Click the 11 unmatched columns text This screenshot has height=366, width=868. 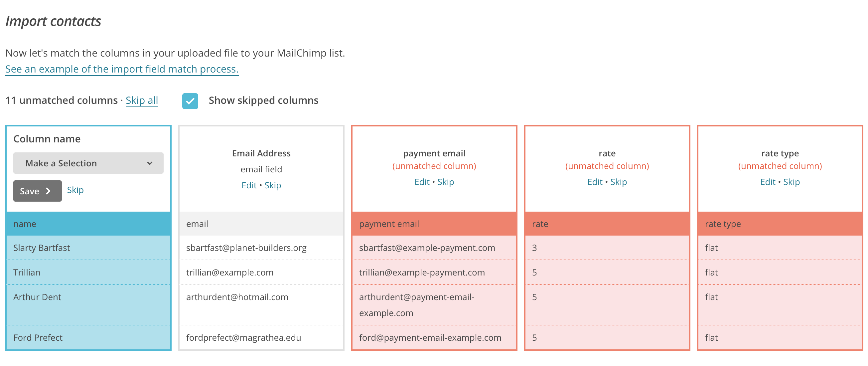click(62, 100)
